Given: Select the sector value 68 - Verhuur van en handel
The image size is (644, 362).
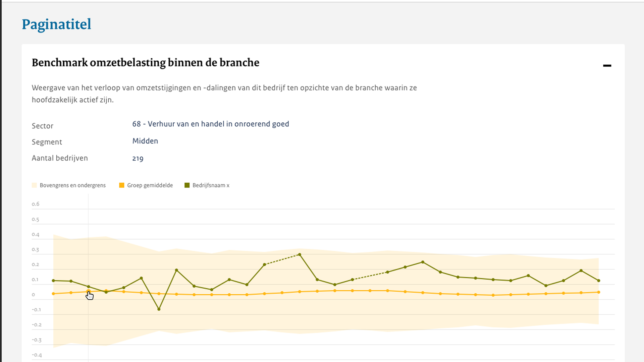Looking at the screenshot, I should (210, 124).
